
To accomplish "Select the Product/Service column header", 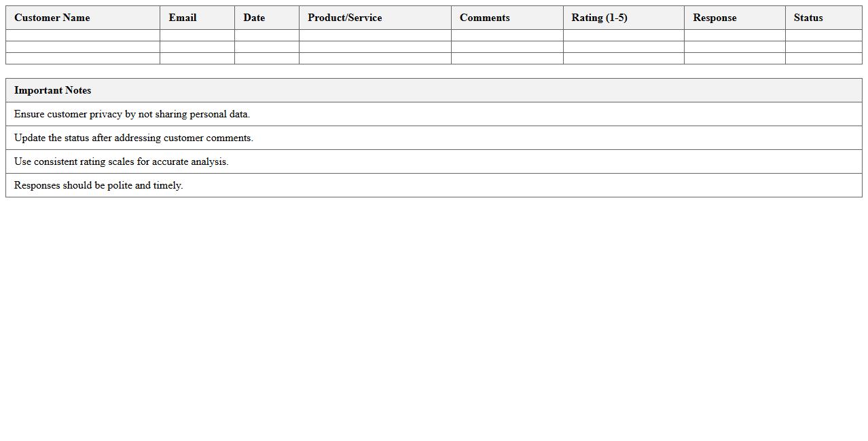I will coord(344,18).
